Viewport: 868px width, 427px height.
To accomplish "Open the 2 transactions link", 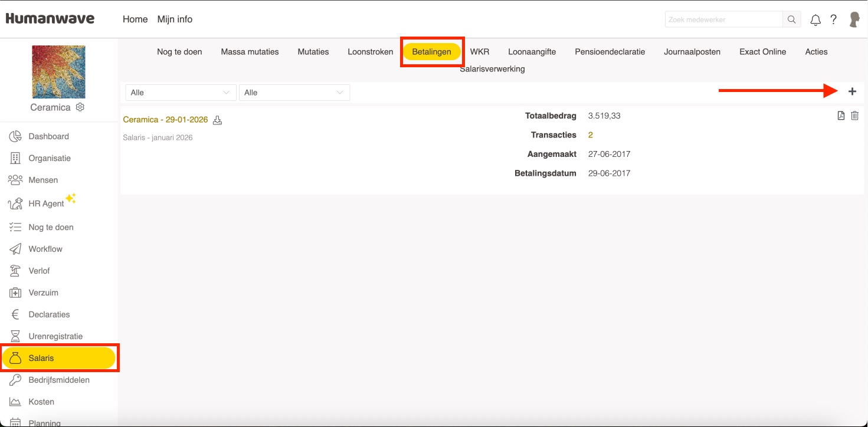I will point(591,135).
